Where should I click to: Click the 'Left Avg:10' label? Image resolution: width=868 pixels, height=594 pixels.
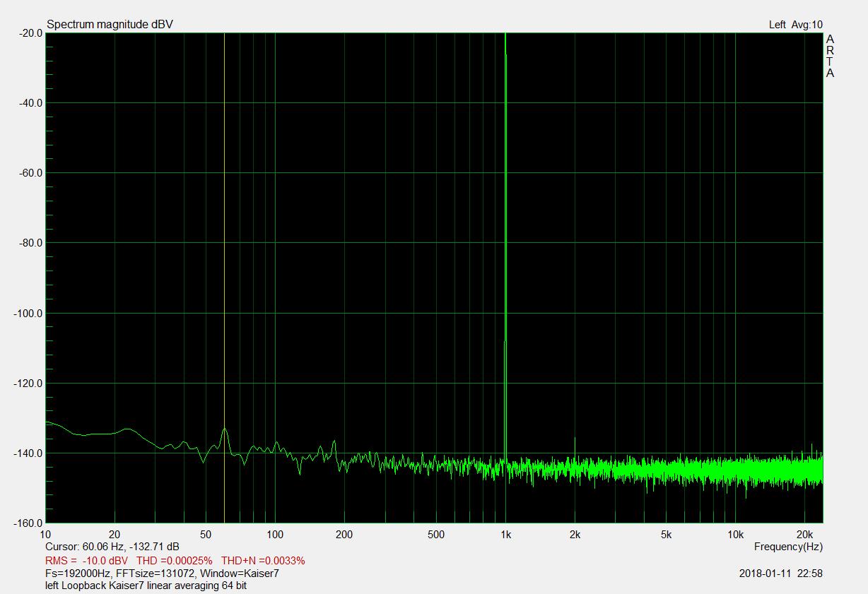pyautogui.click(x=795, y=25)
